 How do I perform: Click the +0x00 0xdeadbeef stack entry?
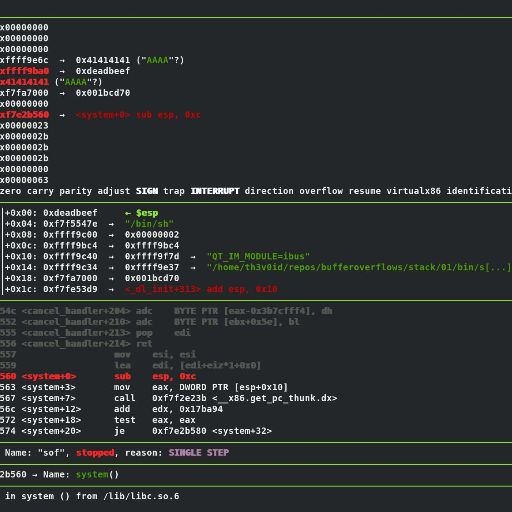pos(51,213)
